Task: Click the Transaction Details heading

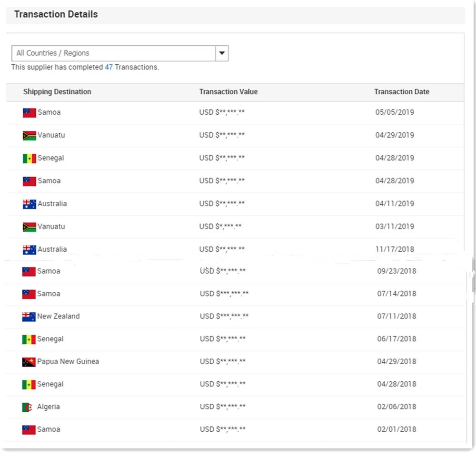Action: (56, 14)
